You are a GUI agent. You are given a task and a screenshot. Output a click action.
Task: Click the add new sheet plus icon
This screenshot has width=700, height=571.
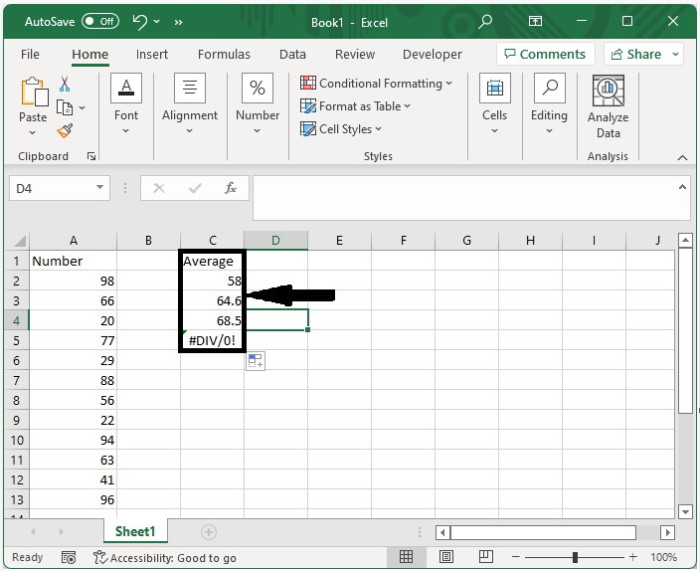pos(208,532)
